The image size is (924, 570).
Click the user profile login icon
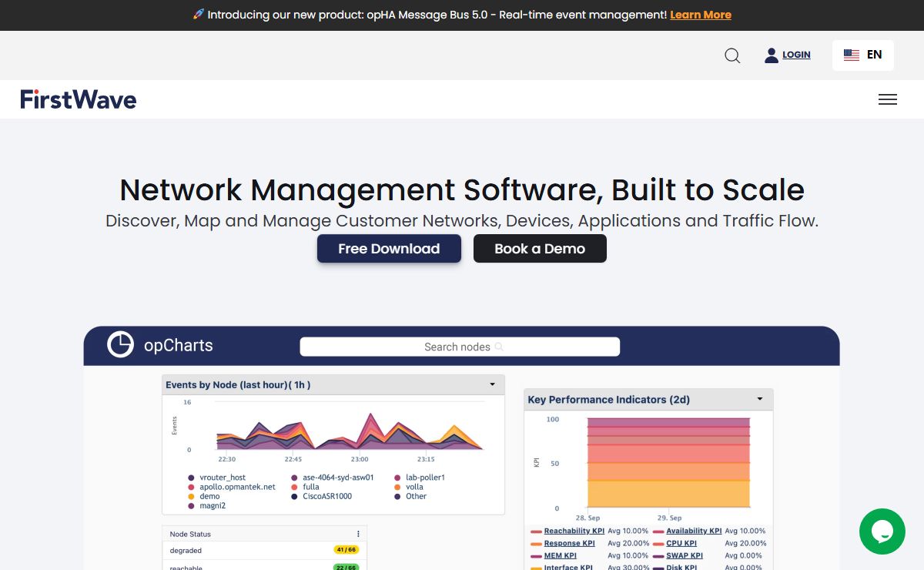[771, 55]
